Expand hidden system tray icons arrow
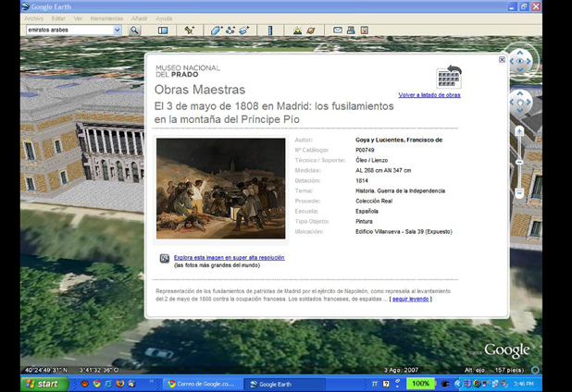572x392 pixels. (x=458, y=384)
